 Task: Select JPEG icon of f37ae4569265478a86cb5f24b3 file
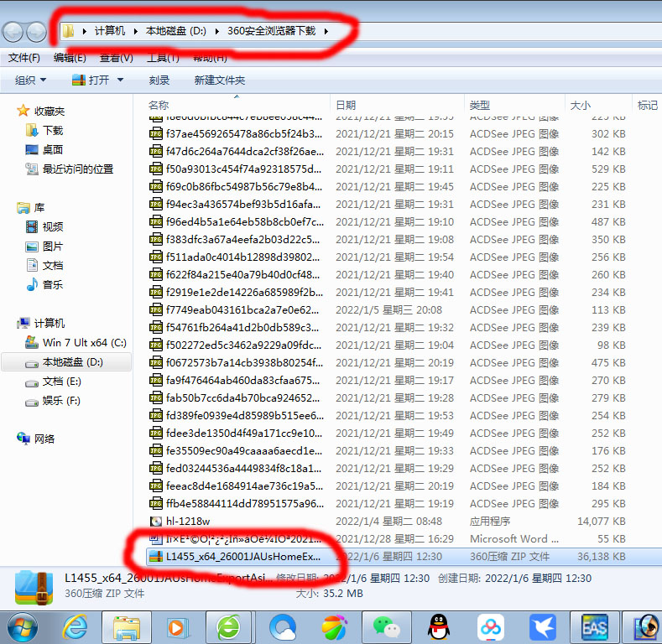tap(156, 134)
